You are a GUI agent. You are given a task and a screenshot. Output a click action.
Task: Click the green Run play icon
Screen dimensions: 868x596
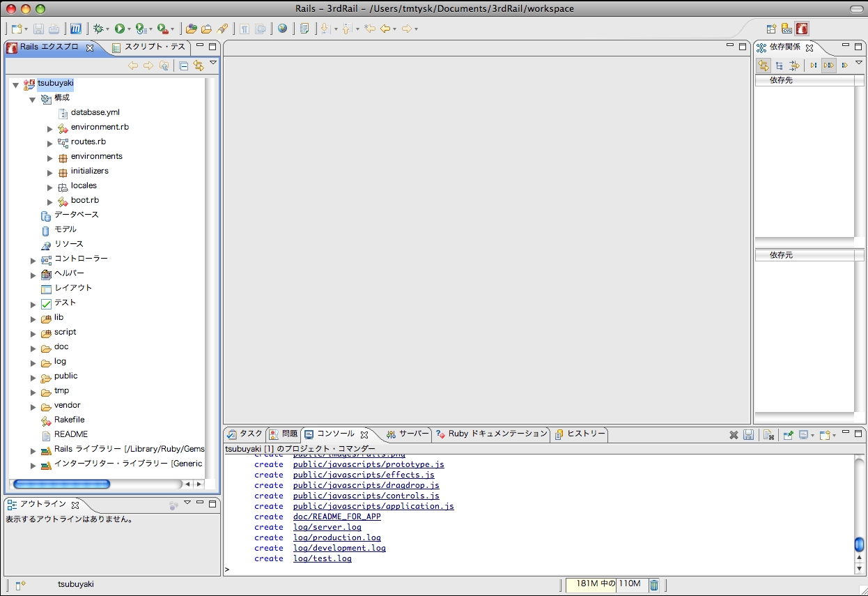[119, 29]
